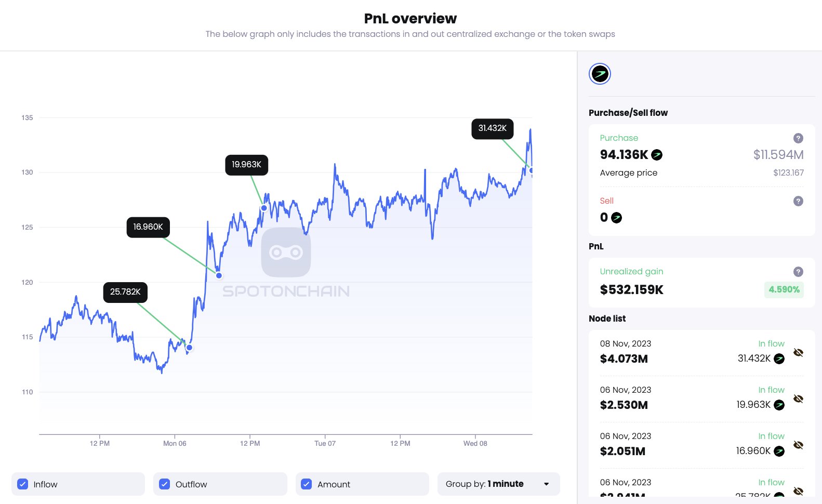
Task: Click the token icon next to Sell 0
Action: point(616,218)
